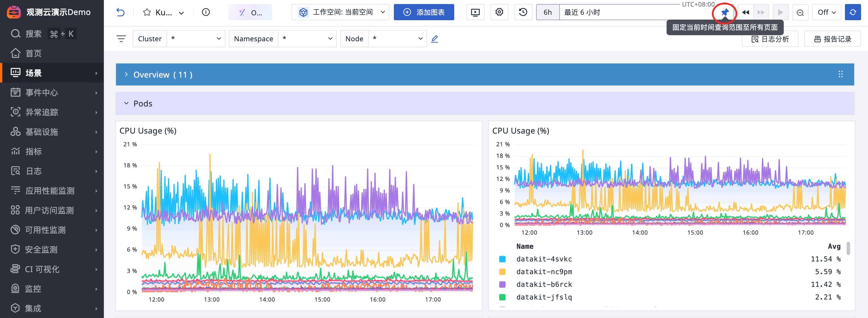Star the dashboard as favorite

point(147,12)
